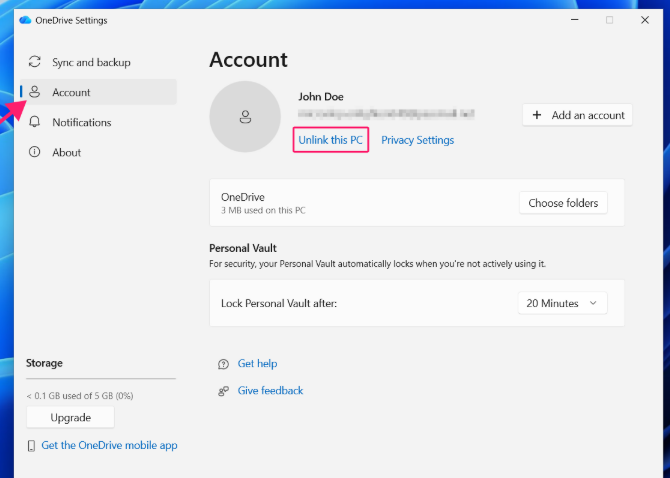670x478 pixels.
Task: Minimize the OneDrive Settings window
Action: (575, 20)
